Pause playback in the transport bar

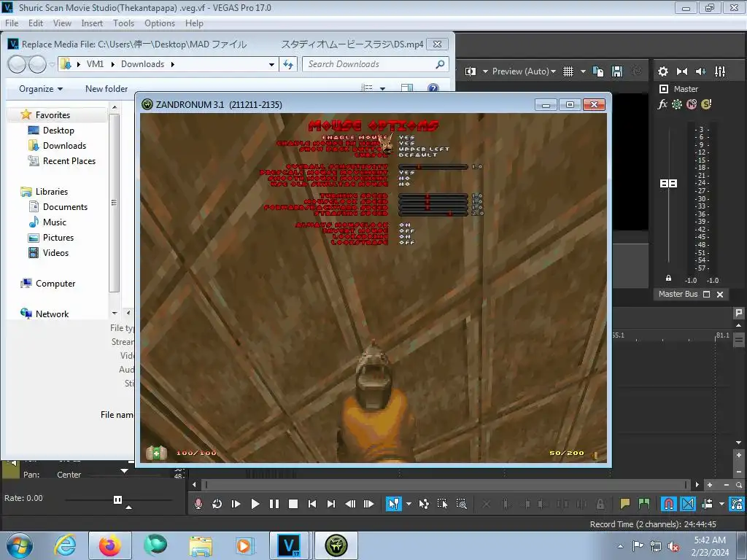[274, 504]
